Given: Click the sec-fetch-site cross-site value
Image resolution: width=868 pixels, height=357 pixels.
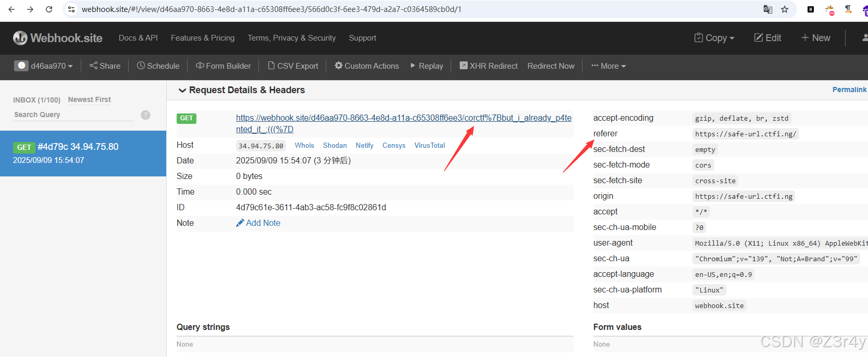Looking at the screenshot, I should pyautogui.click(x=715, y=181).
